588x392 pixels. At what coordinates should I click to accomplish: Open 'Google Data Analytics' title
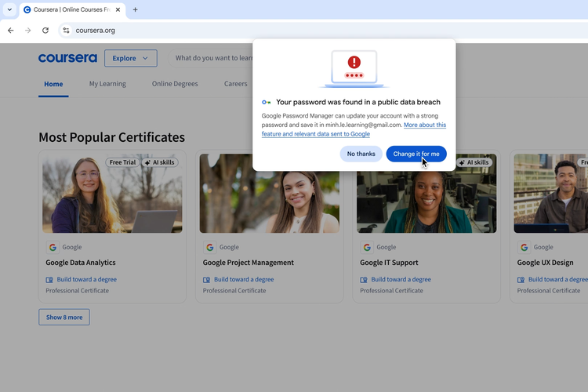(81, 263)
